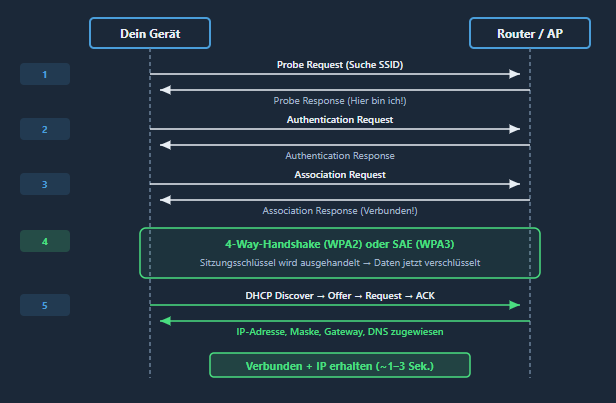Select step badge number 1
Viewport: 616px width, 403px height.
pyautogui.click(x=45, y=74)
